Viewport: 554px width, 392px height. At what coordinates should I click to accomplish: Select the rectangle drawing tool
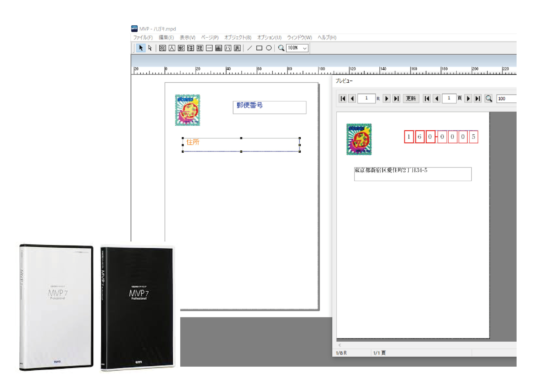259,48
